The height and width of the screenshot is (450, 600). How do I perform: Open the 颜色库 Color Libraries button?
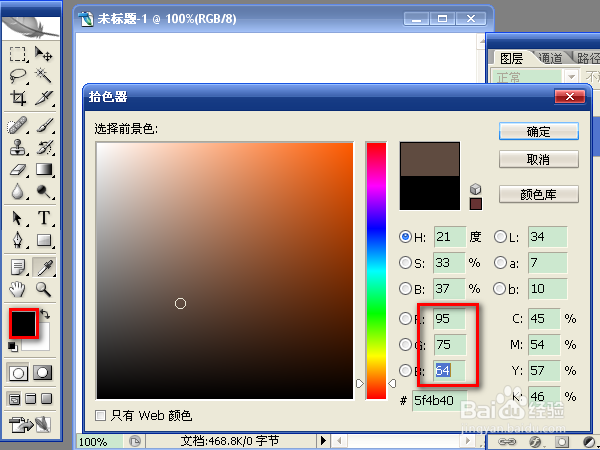[539, 194]
